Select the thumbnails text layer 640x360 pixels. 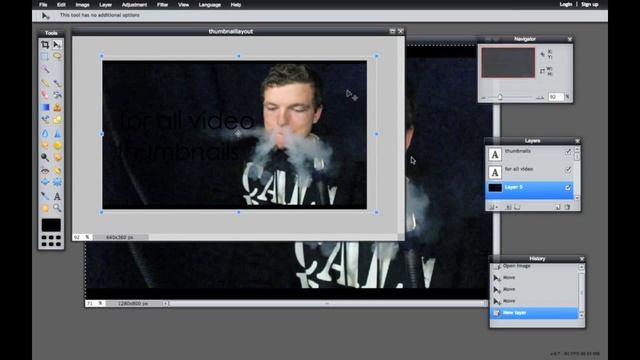[529, 154]
